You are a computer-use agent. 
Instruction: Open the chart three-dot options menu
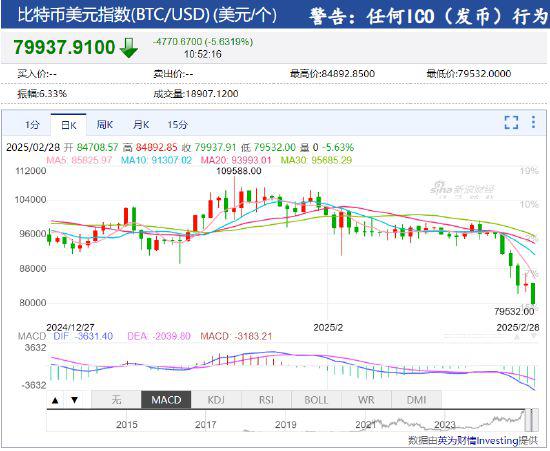point(533,122)
